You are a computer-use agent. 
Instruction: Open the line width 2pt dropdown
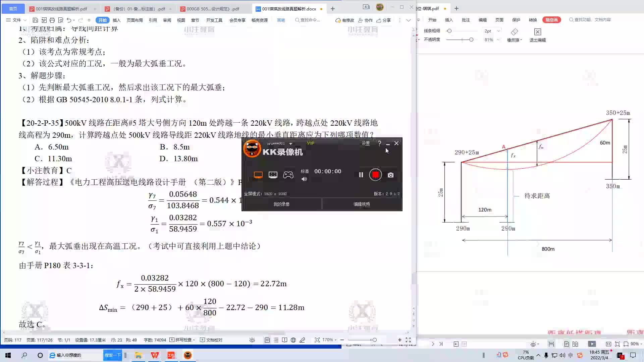(498, 31)
